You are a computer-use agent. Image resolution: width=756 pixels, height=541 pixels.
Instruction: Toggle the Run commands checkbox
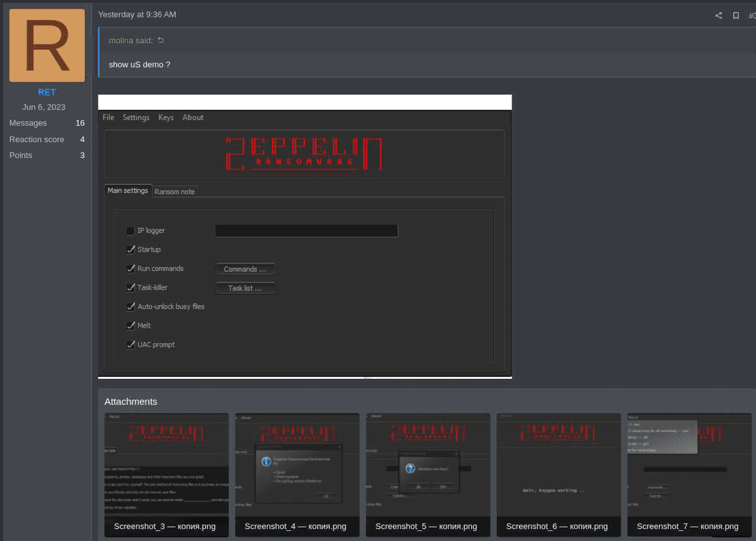[130, 268]
